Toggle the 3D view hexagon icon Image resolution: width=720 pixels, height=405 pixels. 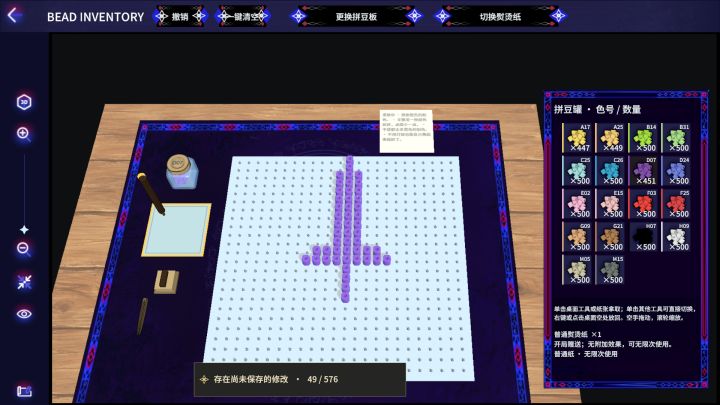(x=24, y=102)
